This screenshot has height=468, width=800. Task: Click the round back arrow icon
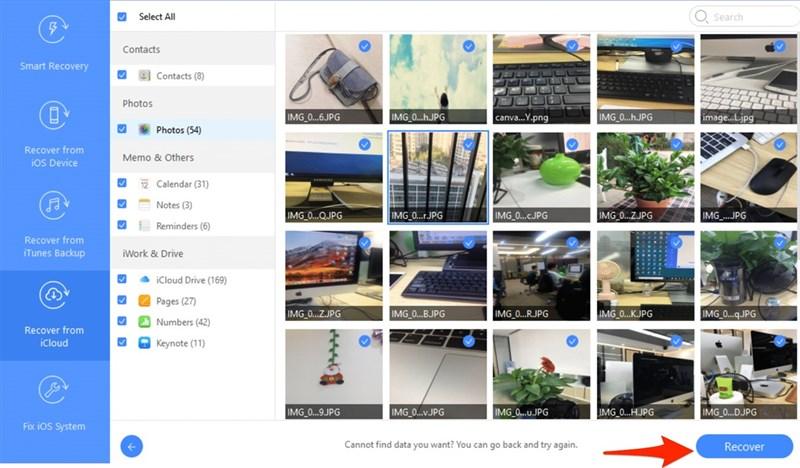(132, 447)
